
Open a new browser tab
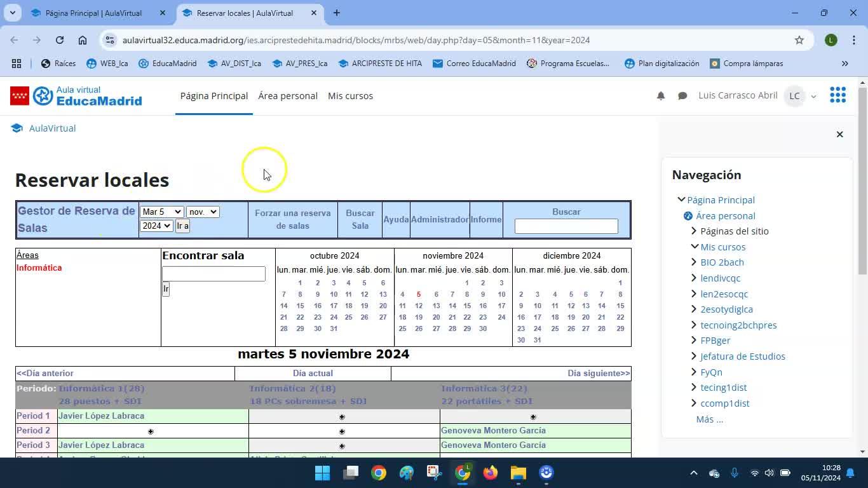(x=337, y=13)
